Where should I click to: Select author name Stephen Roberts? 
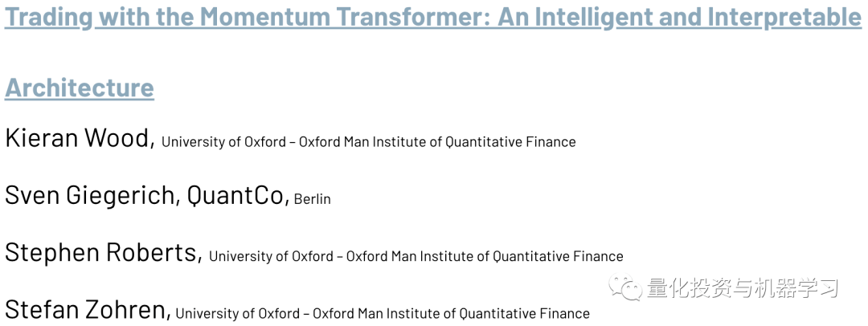[x=102, y=252]
